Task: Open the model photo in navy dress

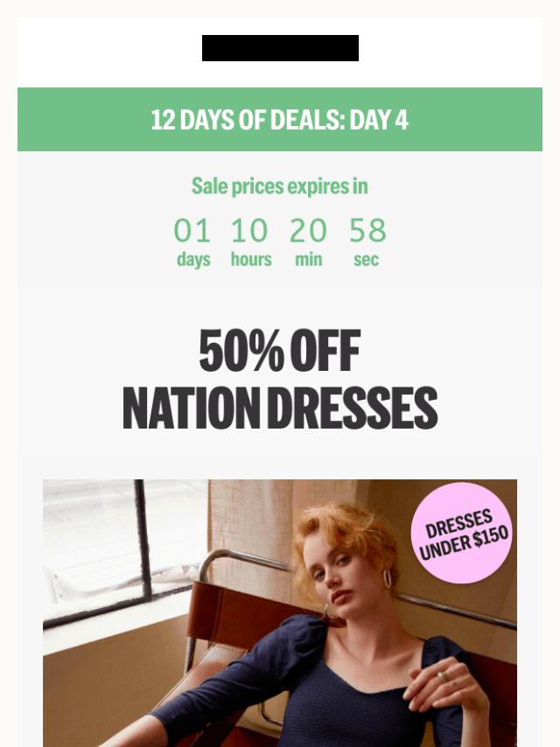Action: click(x=280, y=613)
